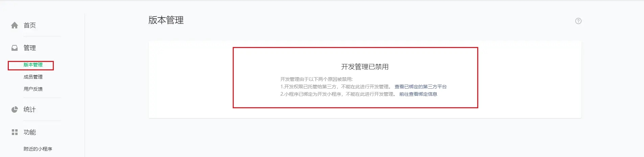Viewport: 644px width, 157px height.
Task: Click the 版本管理 page title
Action: coord(166,20)
